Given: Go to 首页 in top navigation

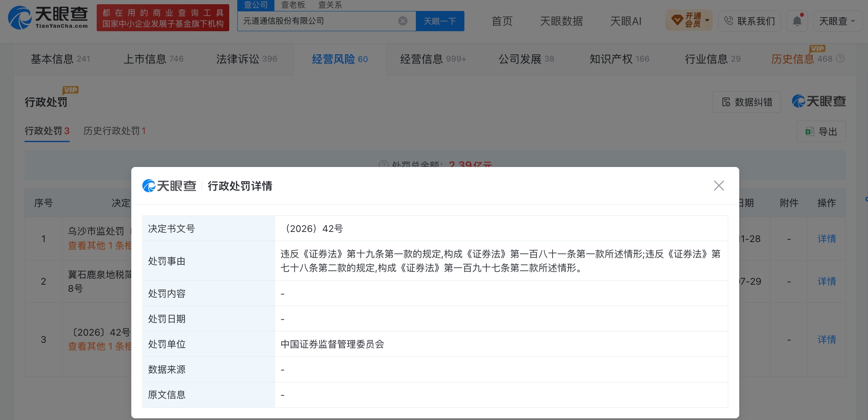Looking at the screenshot, I should coord(502,21).
